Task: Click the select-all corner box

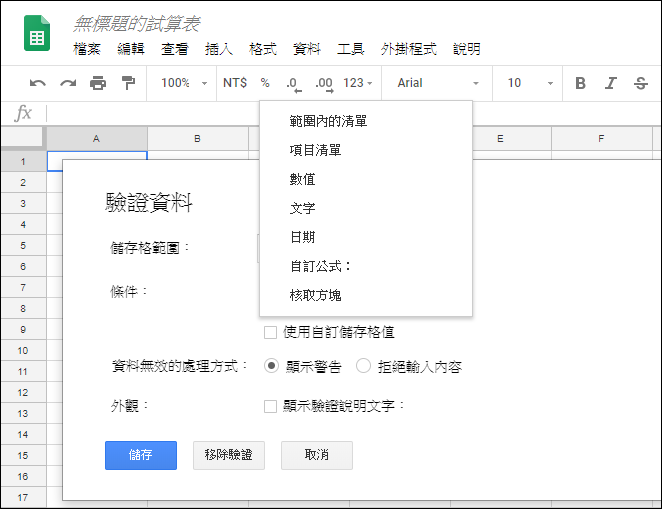Action: 23,138
